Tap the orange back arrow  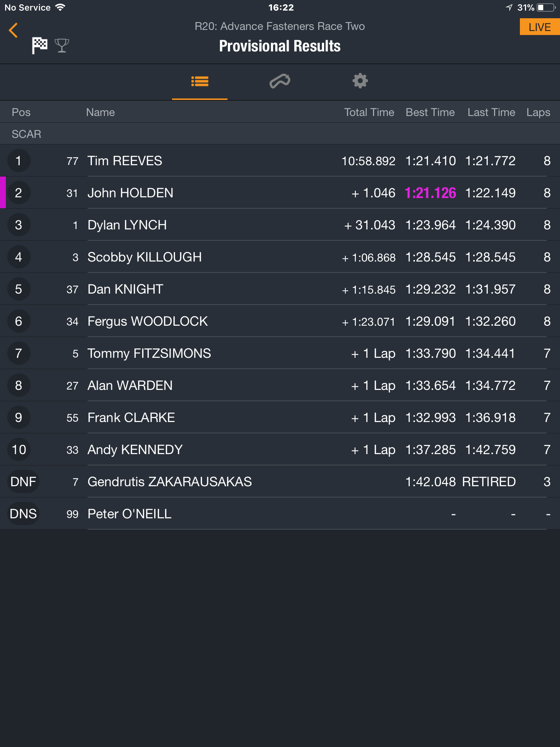(13, 30)
